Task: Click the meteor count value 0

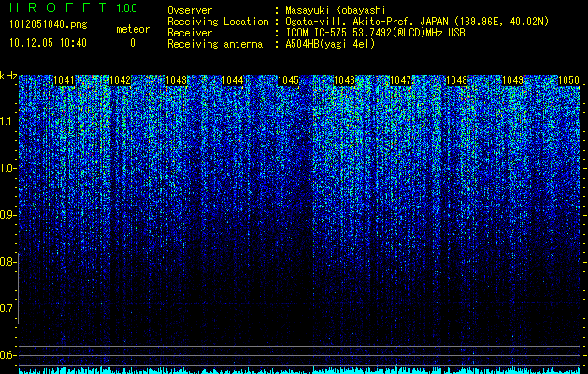Action: tap(133, 43)
